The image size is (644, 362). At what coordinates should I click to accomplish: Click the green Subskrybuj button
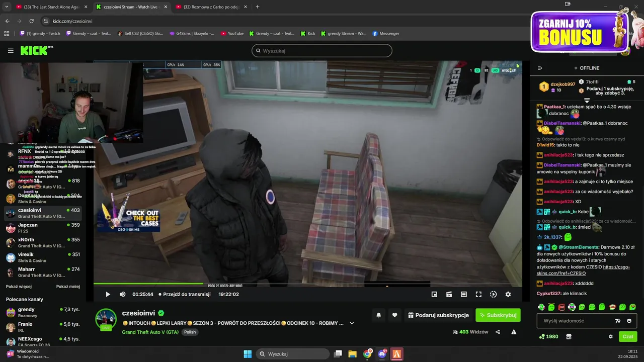498,315
